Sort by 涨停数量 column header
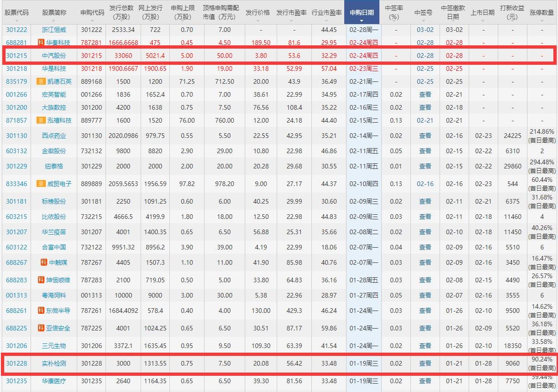The height and width of the screenshot is (392, 558). pyautogui.click(x=541, y=12)
